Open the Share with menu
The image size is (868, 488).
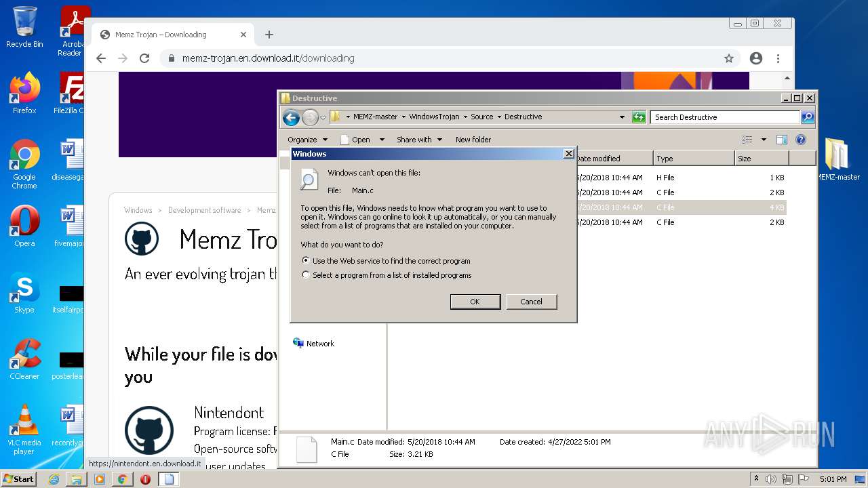click(x=419, y=140)
